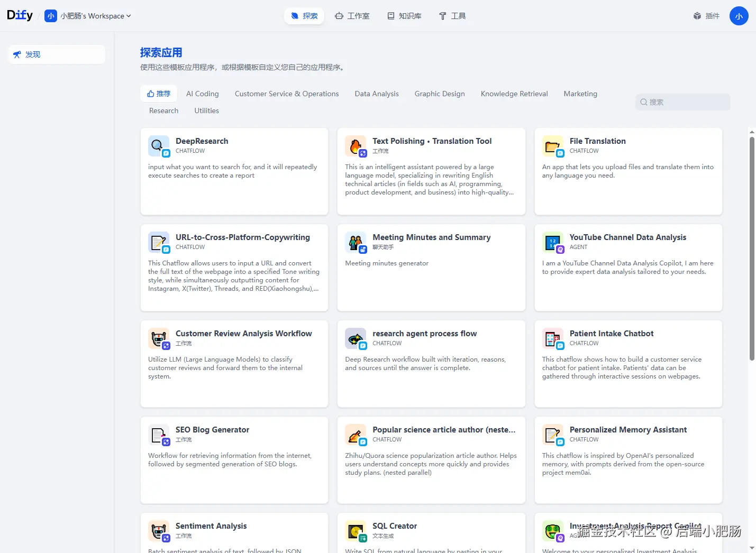Viewport: 756px width, 553px height.
Task: Click the 探索应用 page heading
Action: pyautogui.click(x=161, y=52)
